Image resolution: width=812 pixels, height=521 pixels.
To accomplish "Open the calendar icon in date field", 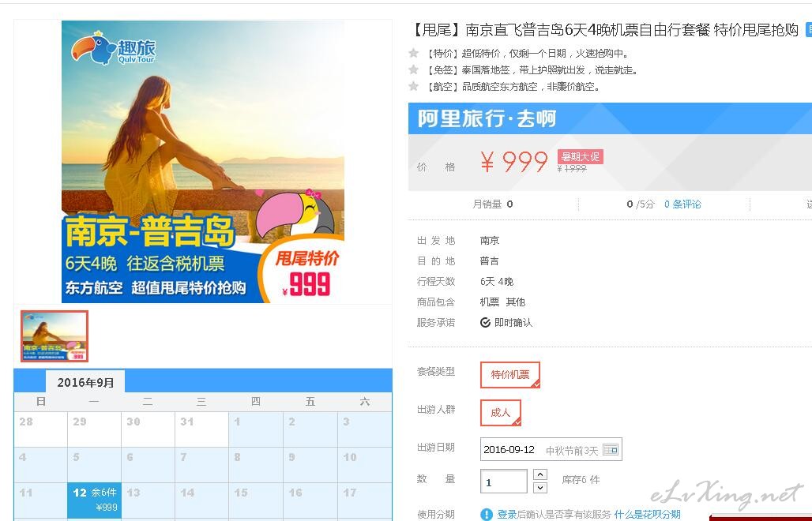I will 611,450.
